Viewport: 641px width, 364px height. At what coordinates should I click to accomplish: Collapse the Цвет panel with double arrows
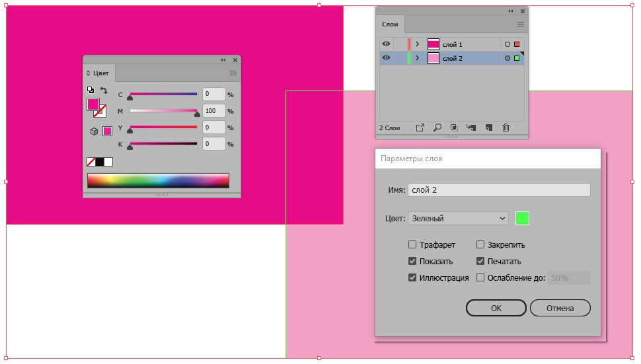click(x=223, y=60)
